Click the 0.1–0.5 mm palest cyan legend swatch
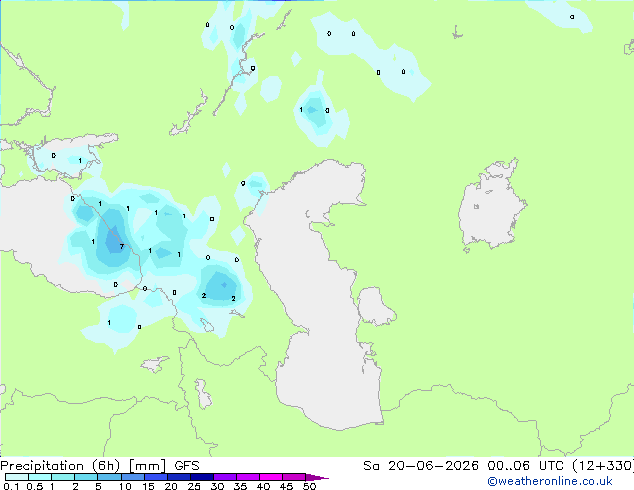 [x=17, y=477]
